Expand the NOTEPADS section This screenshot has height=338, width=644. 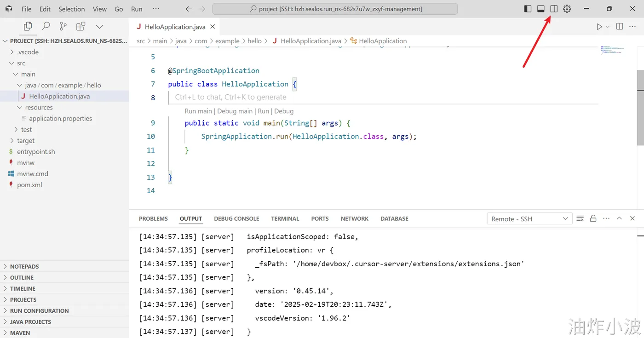tap(64, 266)
